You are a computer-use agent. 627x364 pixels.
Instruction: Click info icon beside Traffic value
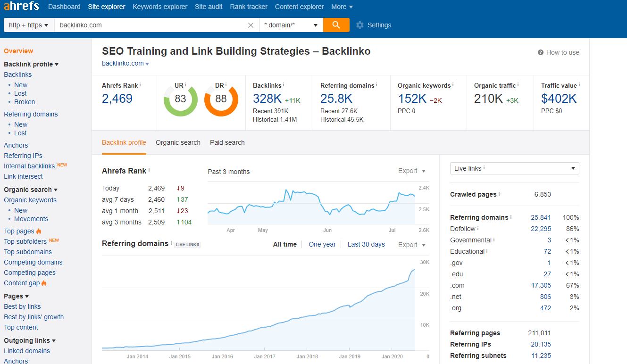[x=579, y=85]
